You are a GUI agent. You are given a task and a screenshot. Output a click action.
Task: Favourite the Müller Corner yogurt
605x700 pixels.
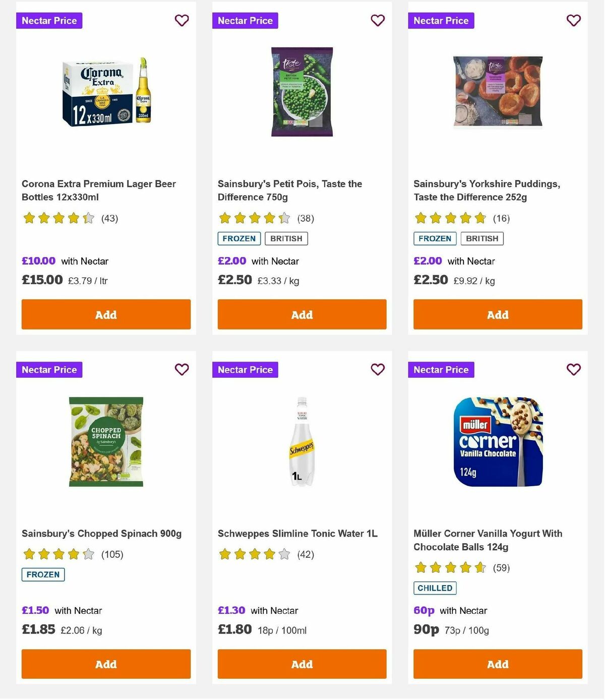(573, 370)
